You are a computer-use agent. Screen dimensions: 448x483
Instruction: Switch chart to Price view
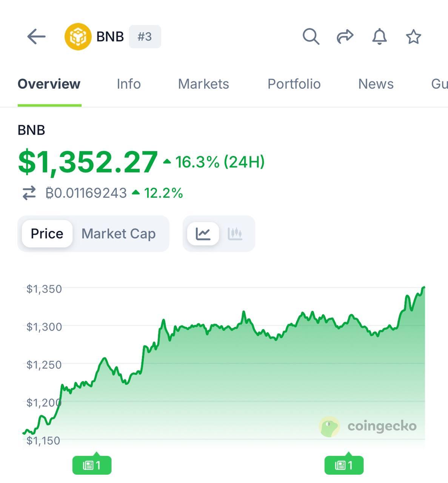coord(47,234)
